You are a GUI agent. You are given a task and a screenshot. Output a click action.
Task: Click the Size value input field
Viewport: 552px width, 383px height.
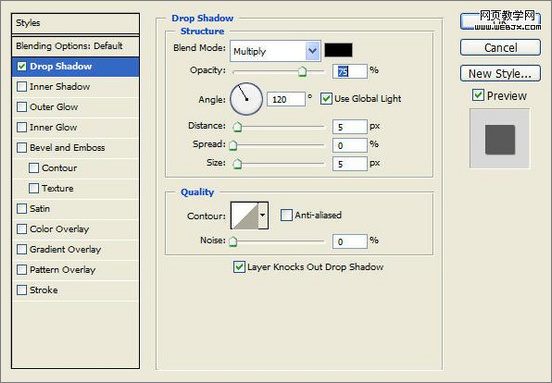(350, 164)
